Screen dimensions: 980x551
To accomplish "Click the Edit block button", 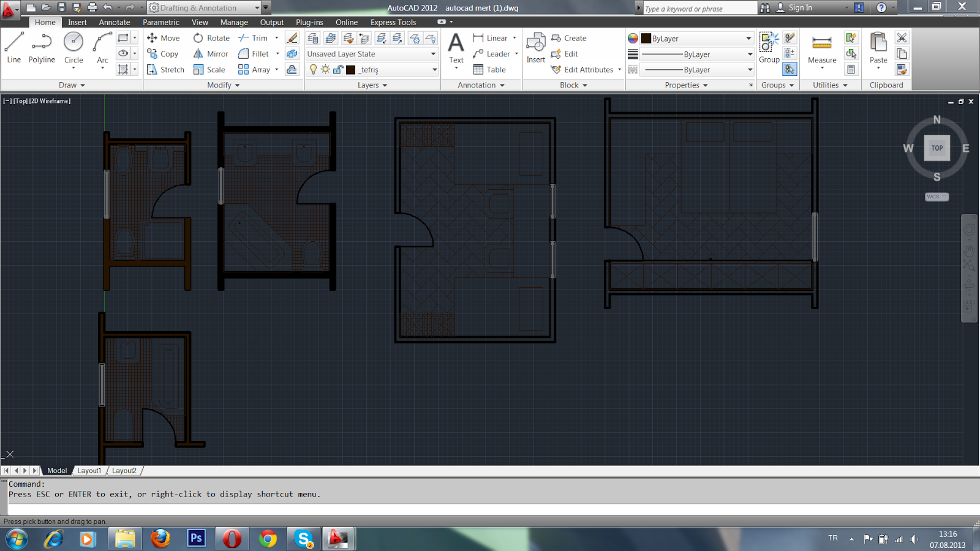I will coord(564,54).
